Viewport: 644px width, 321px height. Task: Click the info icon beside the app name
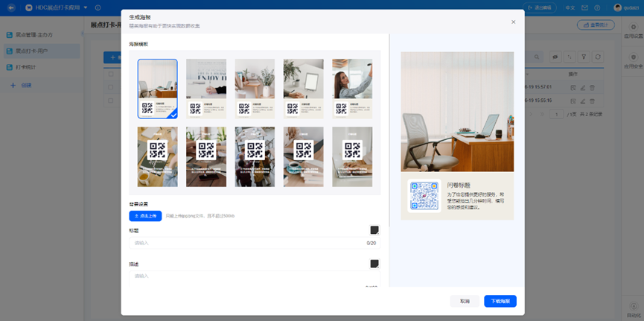pos(98,7)
